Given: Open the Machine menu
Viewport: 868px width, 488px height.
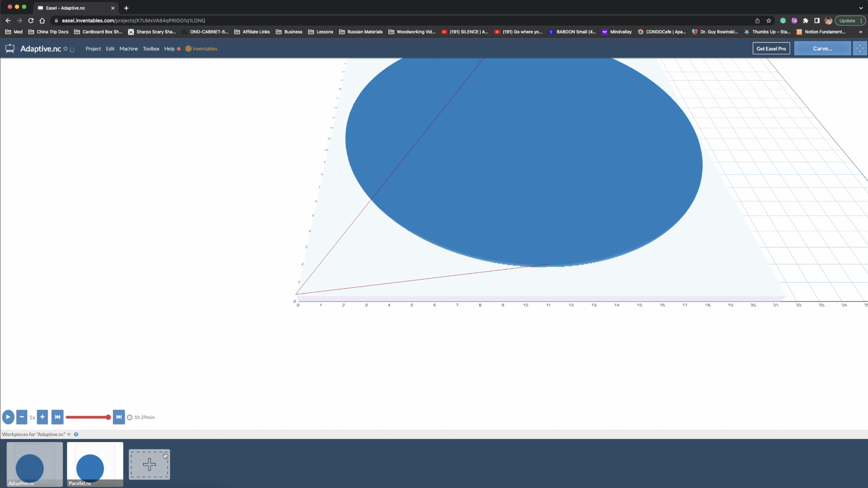Looking at the screenshot, I should point(128,48).
